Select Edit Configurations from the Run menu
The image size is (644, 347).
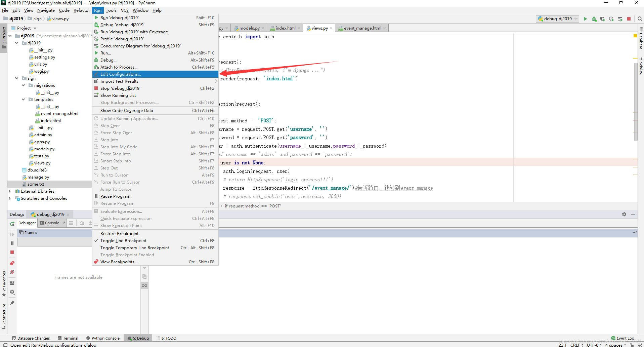[x=121, y=74]
